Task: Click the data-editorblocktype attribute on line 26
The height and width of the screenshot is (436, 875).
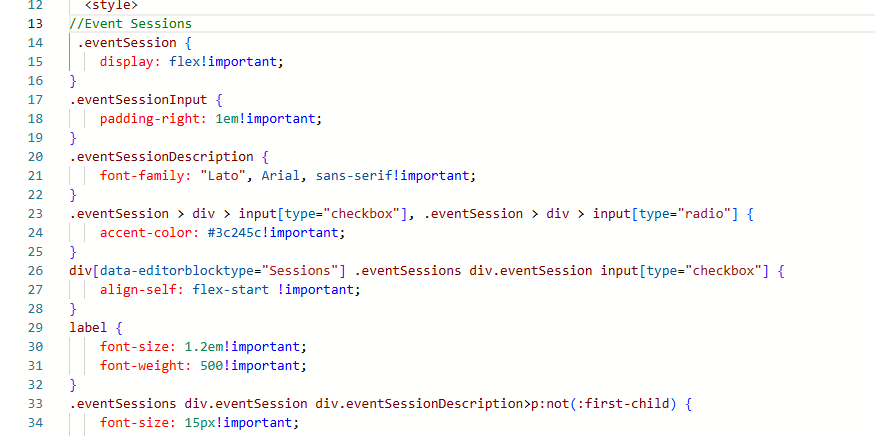Action: [x=170, y=270]
